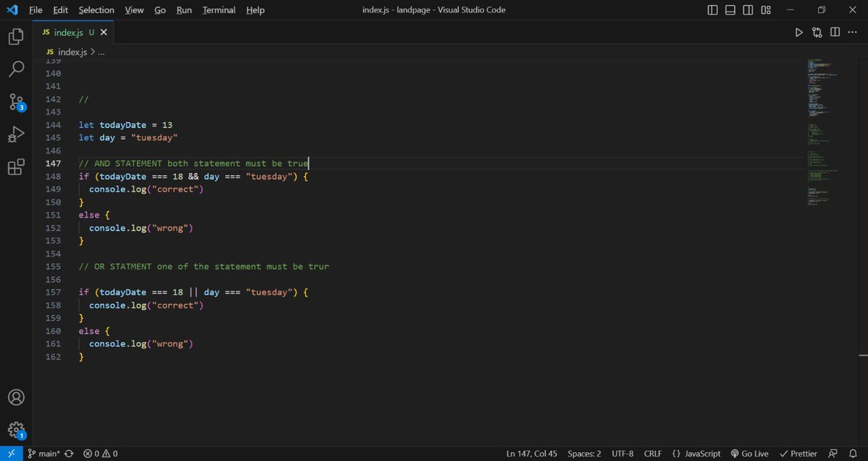
Task: Click the Ln 147, Col 45 indicator
Action: pyautogui.click(x=532, y=454)
